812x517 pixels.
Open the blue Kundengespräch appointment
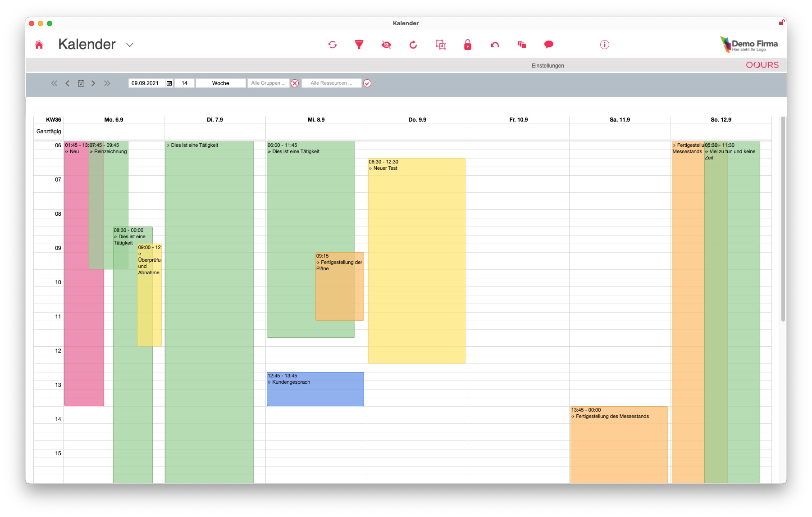click(x=315, y=389)
